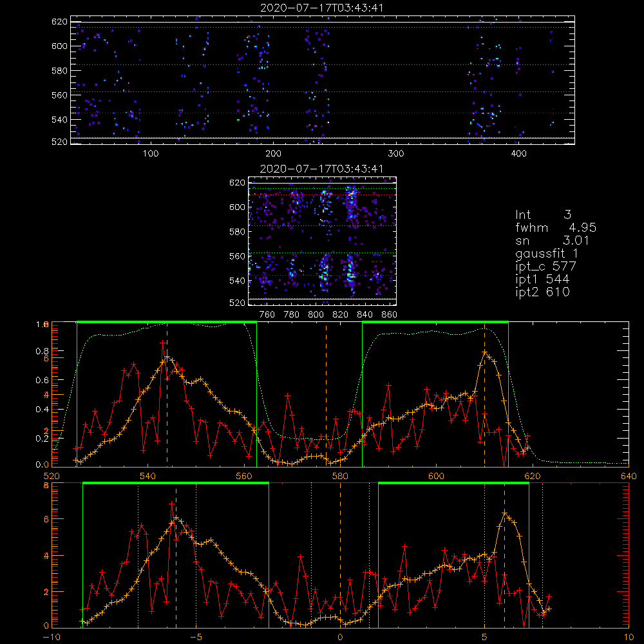Click x-axis label 640 of profile plot

click(629, 477)
